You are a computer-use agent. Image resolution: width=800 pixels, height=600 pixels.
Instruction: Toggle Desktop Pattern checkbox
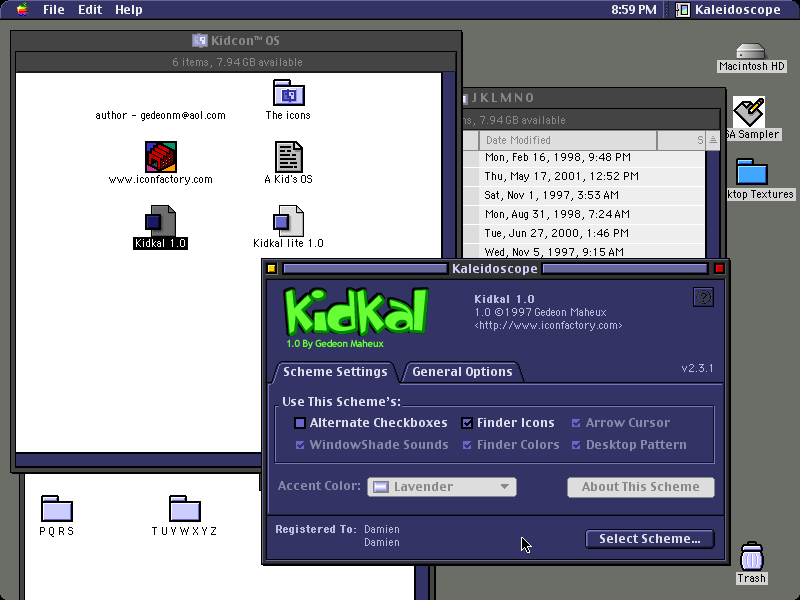click(576, 445)
